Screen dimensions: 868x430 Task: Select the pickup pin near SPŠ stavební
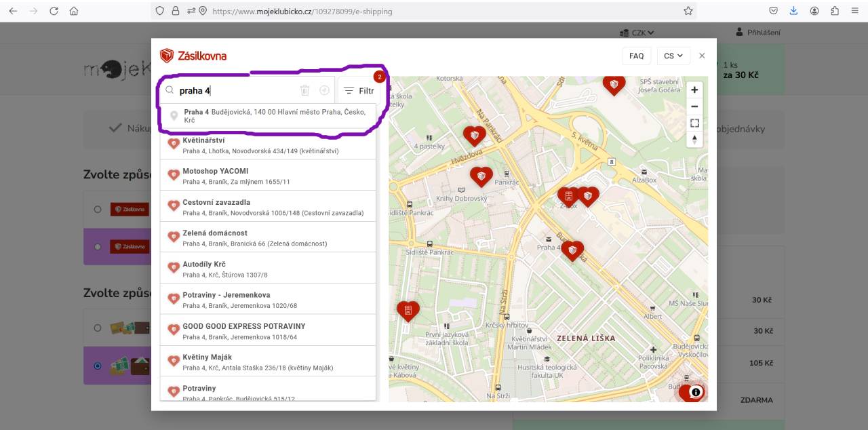pos(614,84)
